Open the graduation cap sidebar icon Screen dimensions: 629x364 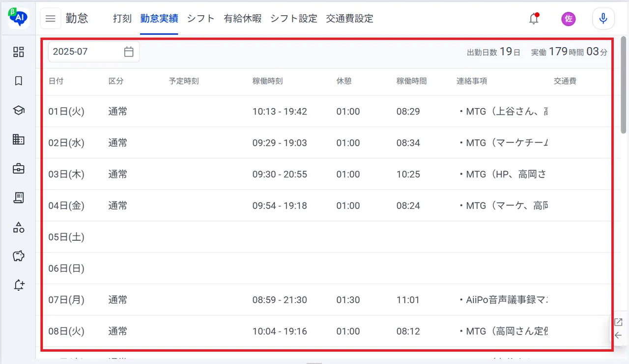pyautogui.click(x=19, y=110)
